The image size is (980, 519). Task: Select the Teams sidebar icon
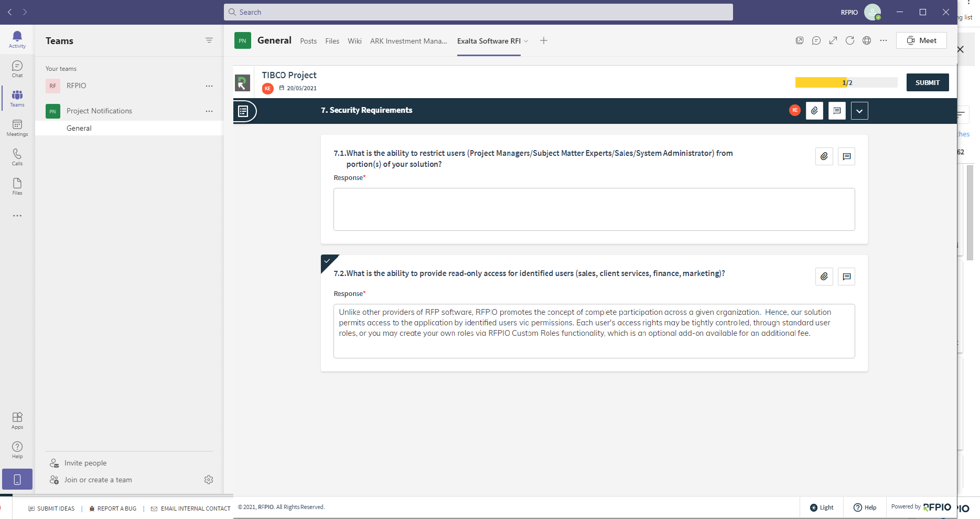pyautogui.click(x=17, y=98)
